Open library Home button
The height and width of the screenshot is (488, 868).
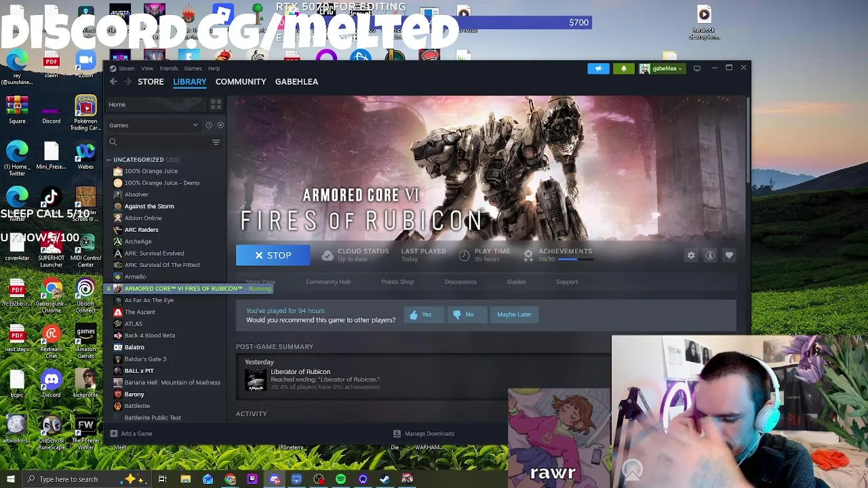[156, 104]
